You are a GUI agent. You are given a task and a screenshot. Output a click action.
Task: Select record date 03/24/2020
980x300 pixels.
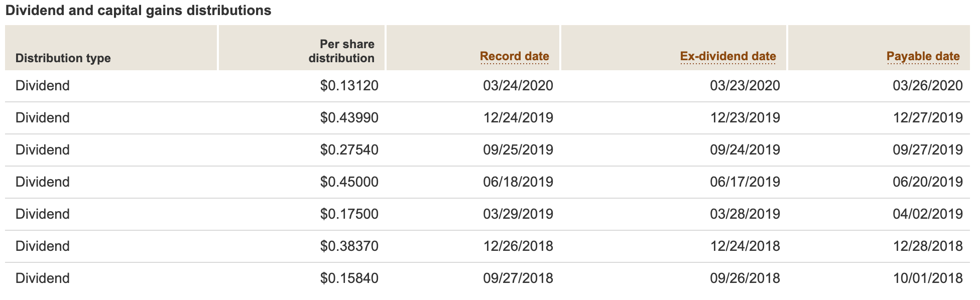pos(518,86)
